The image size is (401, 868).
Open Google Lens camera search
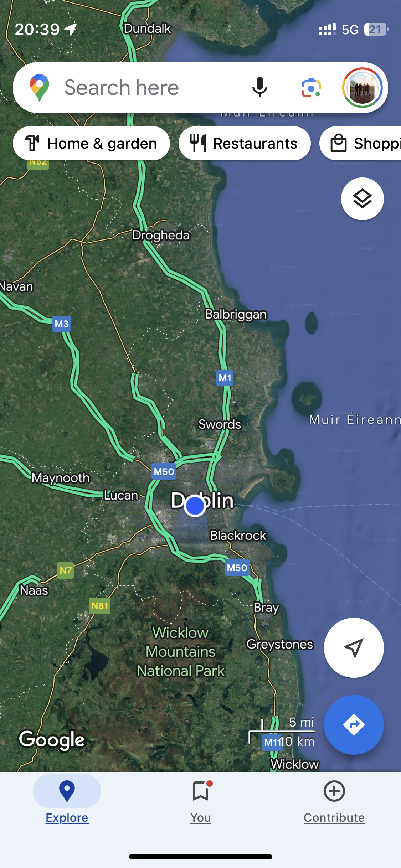(x=311, y=88)
